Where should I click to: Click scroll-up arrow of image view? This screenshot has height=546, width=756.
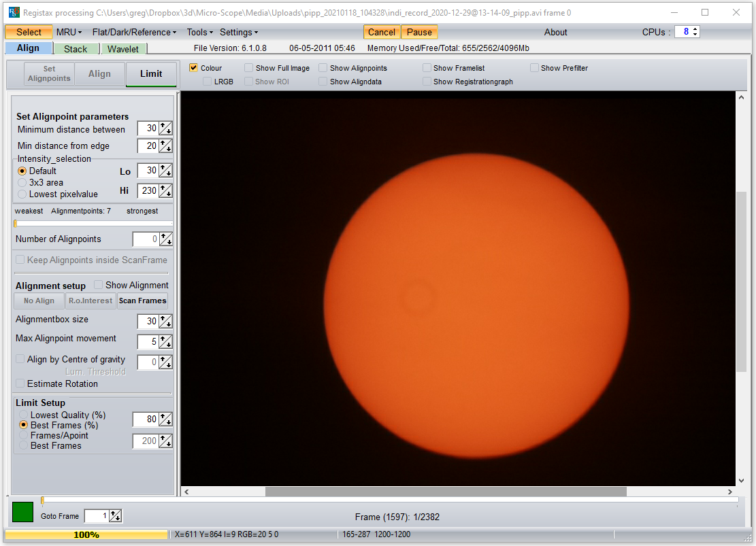tap(741, 97)
